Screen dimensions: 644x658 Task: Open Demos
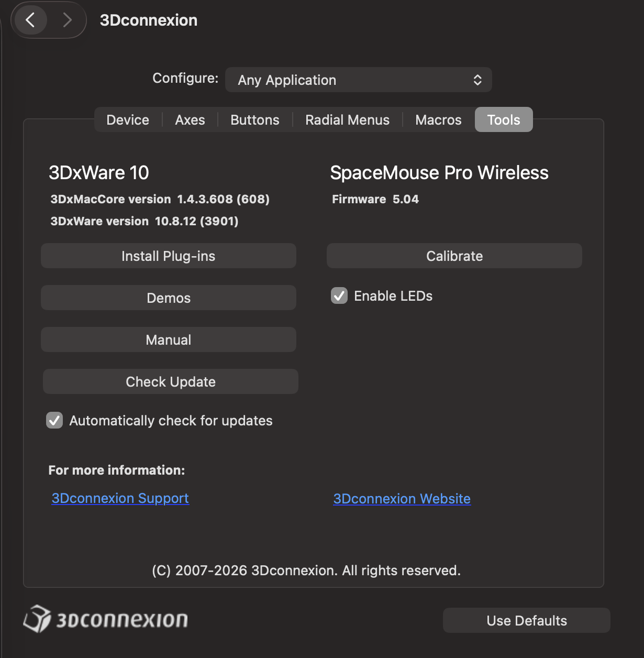[x=169, y=298]
